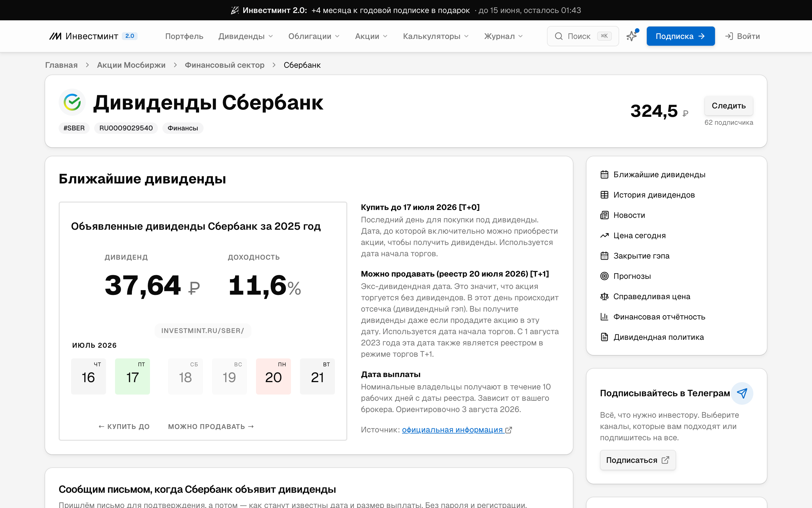This screenshot has width=812, height=508.
Task: Click the 324,5 ₽ price
Action: [659, 111]
